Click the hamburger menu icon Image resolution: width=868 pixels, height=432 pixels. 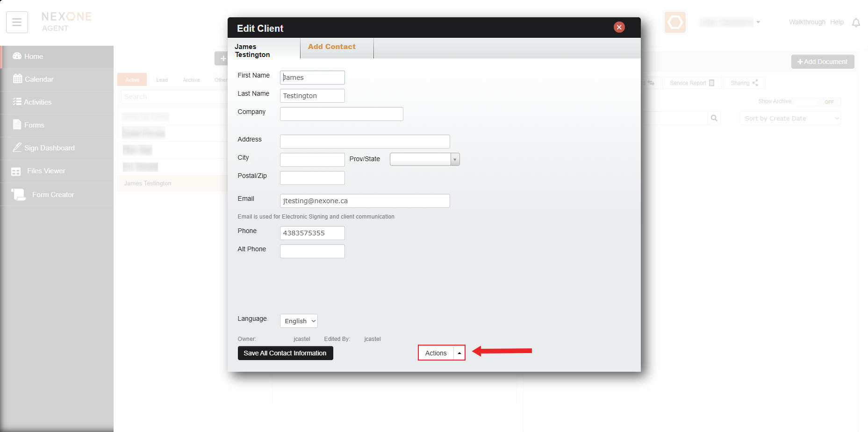(17, 22)
